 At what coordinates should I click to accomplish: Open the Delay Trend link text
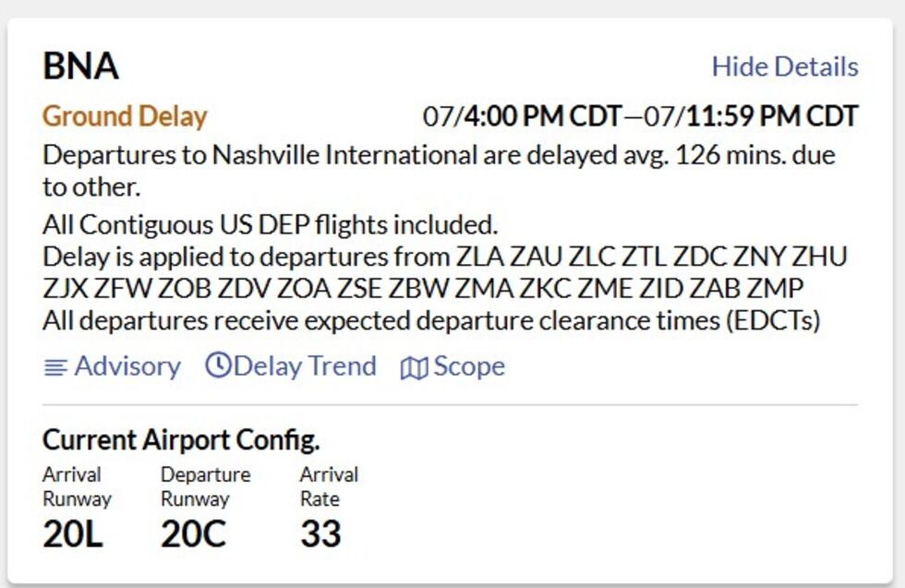coord(305,366)
